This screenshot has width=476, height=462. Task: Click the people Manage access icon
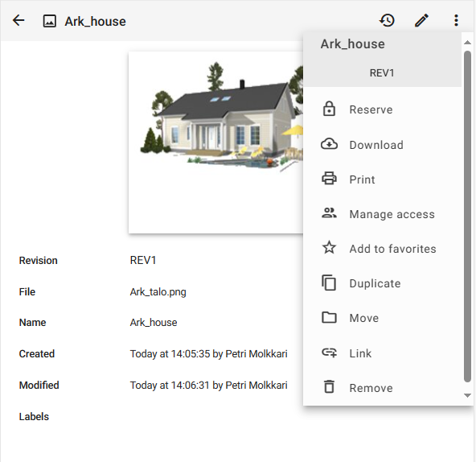329,213
